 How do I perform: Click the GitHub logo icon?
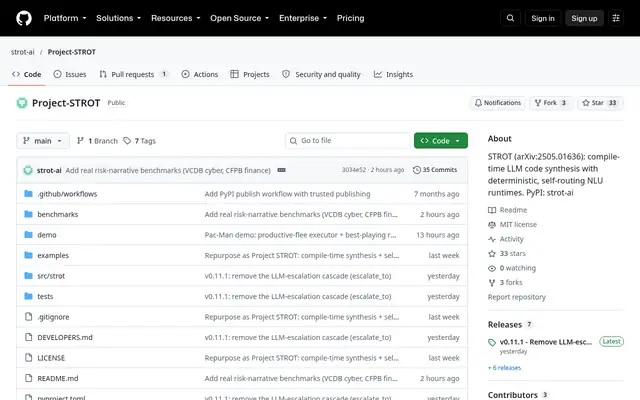[24, 18]
